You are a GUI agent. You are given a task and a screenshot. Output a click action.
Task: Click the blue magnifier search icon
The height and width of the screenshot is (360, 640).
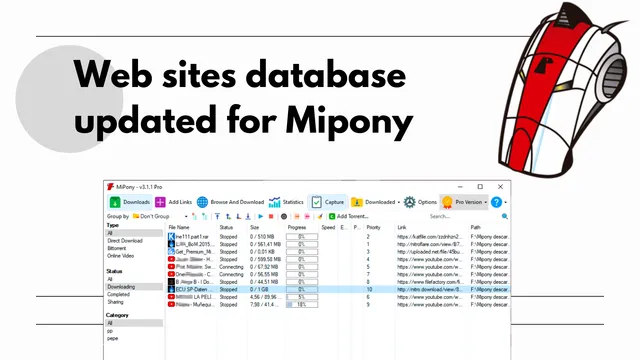coord(505,216)
